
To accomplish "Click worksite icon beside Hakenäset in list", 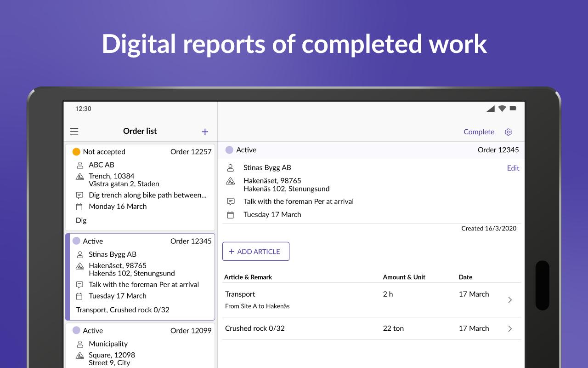I will (x=80, y=266).
